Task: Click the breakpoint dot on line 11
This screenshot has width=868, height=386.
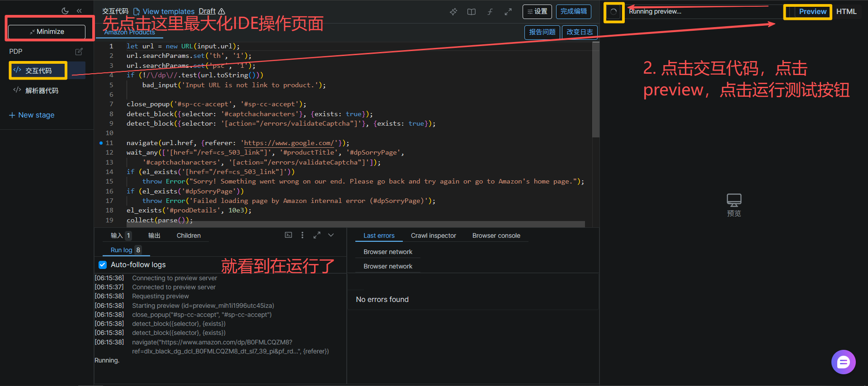Action: (101, 143)
